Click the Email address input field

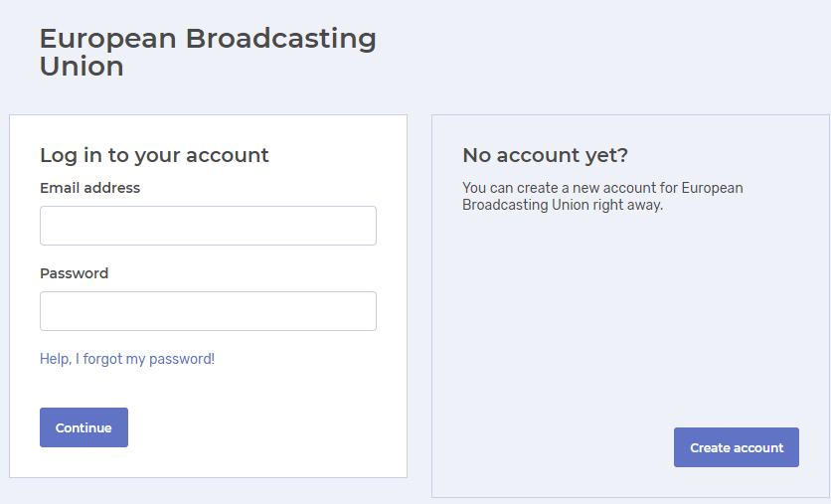coord(208,226)
